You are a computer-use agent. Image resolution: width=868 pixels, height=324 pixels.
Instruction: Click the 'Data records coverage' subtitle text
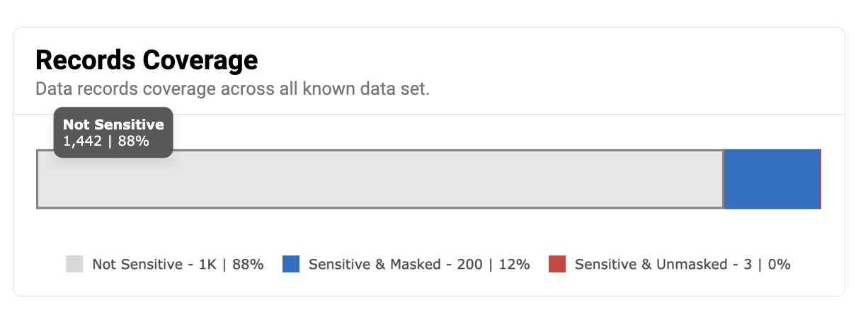pos(232,90)
